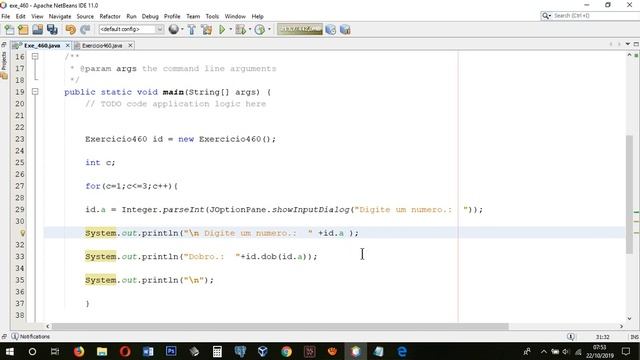Open the dropdown arrow beside globe icon
Screen dimensions: 640x360
pos(182,29)
